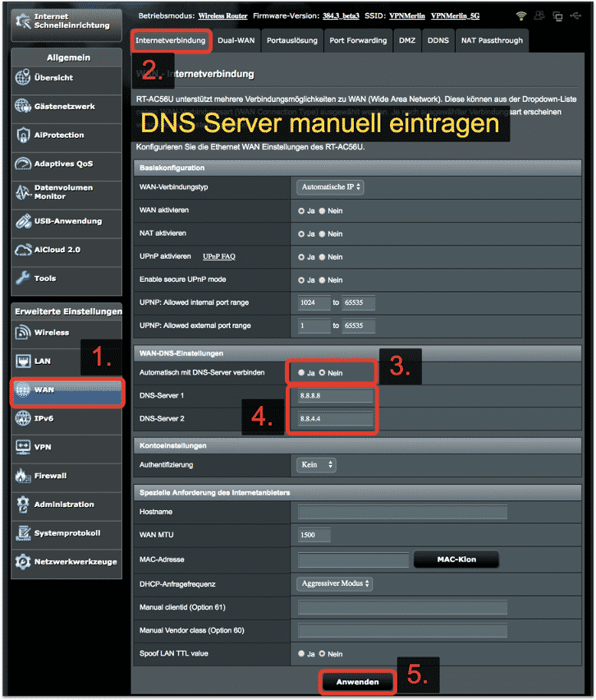The height and width of the screenshot is (700, 596).
Task: Set NAT aktivieren to Ja
Action: [x=301, y=234]
